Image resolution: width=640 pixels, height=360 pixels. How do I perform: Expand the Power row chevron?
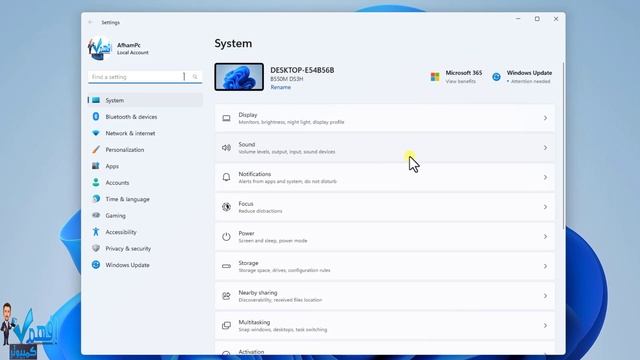[x=545, y=237]
